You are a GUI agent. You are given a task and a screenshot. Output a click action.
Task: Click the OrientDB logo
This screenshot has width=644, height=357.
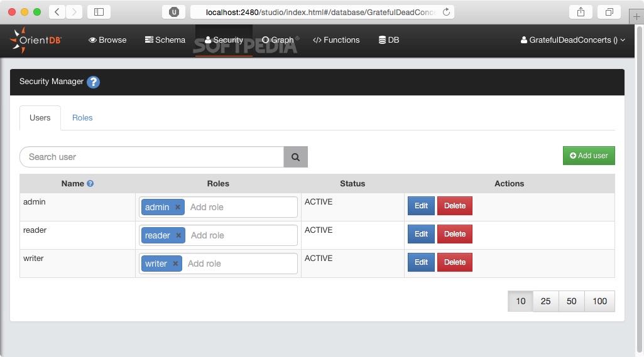[35, 40]
